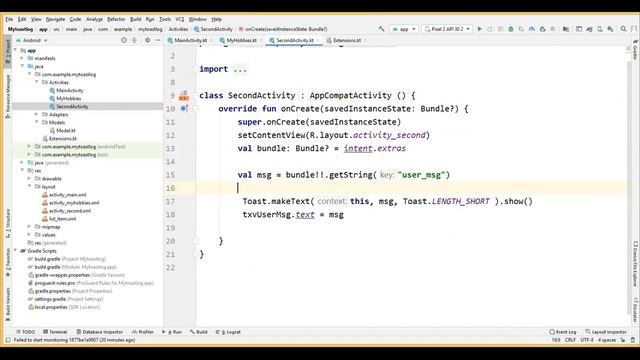
Task: Open the Refactor menu
Action: [x=116, y=19]
